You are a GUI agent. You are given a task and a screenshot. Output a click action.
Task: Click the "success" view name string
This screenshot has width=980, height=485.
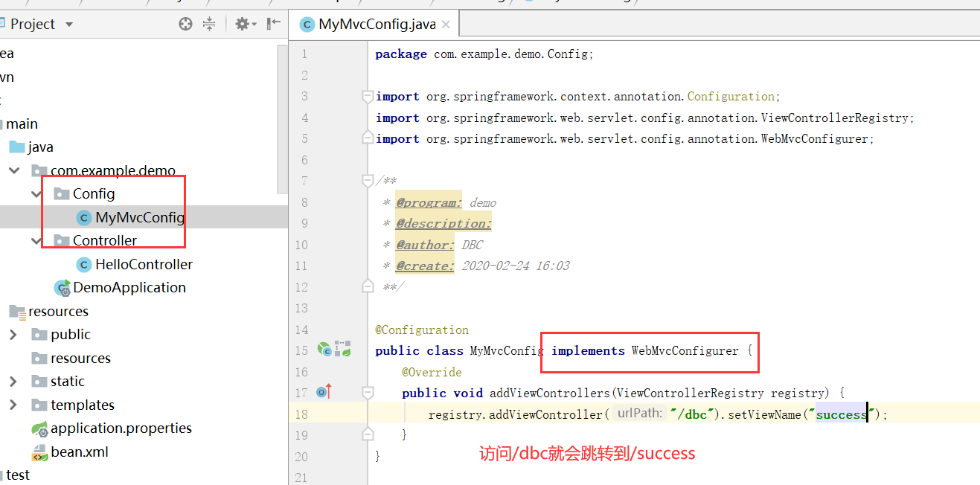(x=841, y=414)
